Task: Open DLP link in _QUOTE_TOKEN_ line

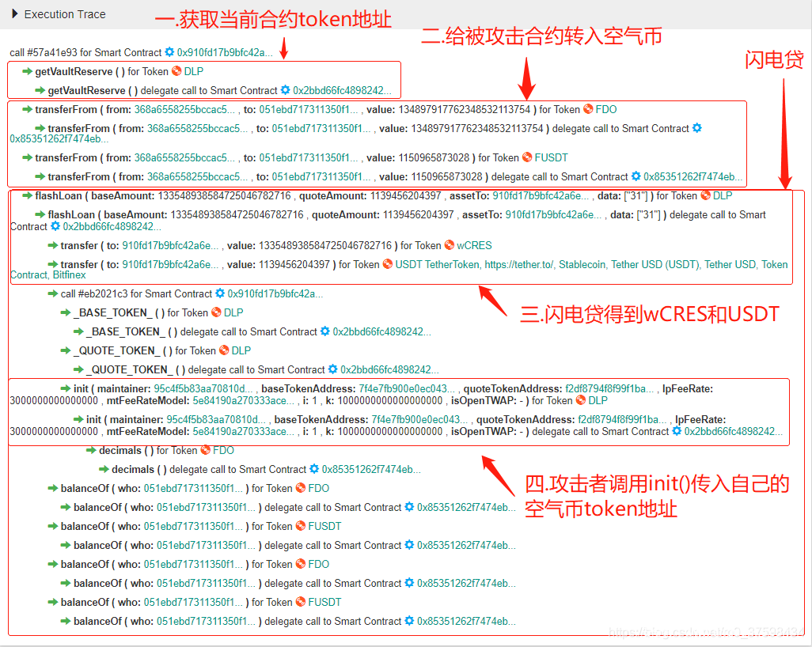Action: tap(241, 350)
